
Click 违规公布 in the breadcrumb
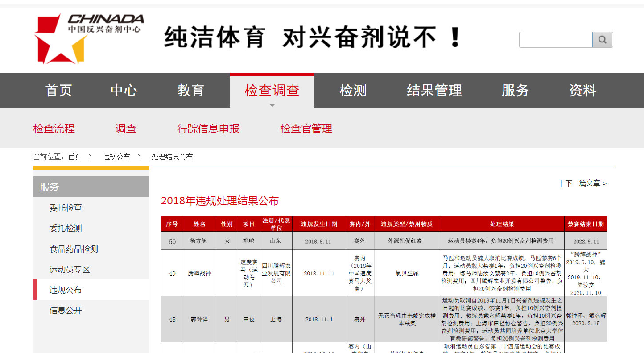point(116,157)
